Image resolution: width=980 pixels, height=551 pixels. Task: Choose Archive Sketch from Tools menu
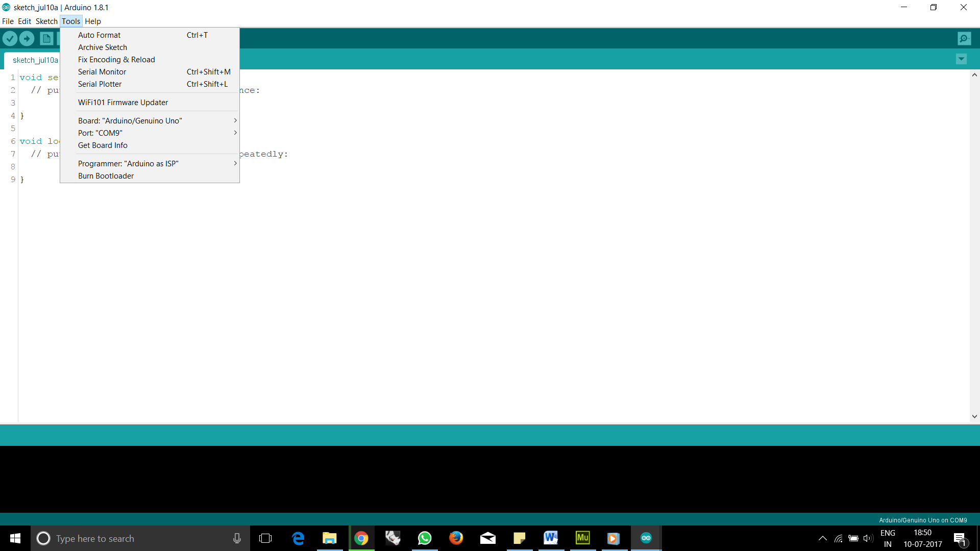pyautogui.click(x=150, y=47)
